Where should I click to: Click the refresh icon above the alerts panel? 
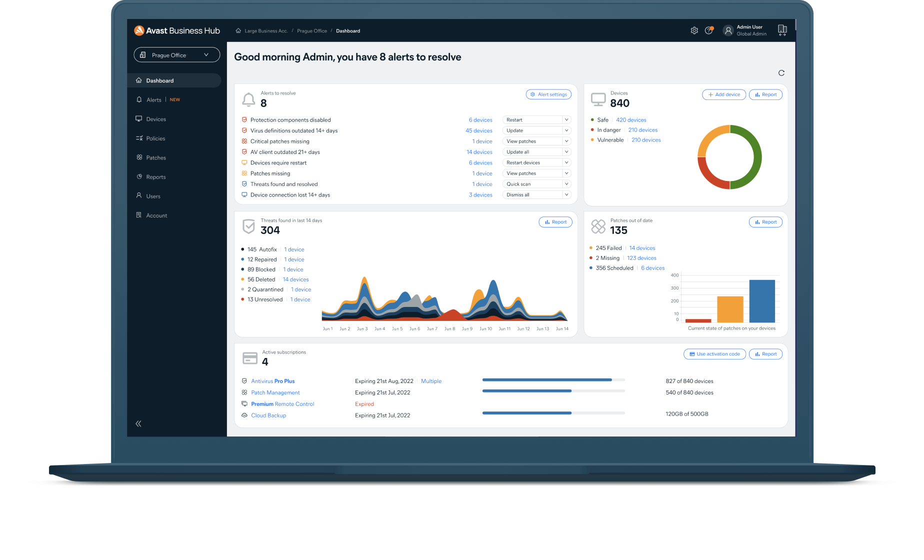pyautogui.click(x=781, y=72)
